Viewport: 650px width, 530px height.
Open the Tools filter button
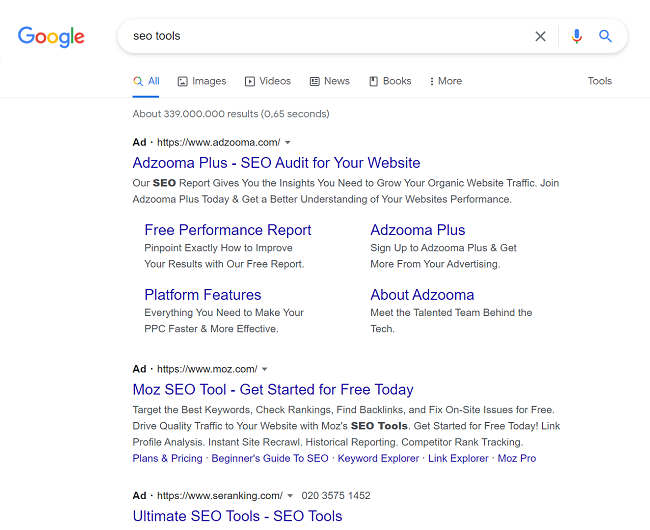(x=599, y=81)
